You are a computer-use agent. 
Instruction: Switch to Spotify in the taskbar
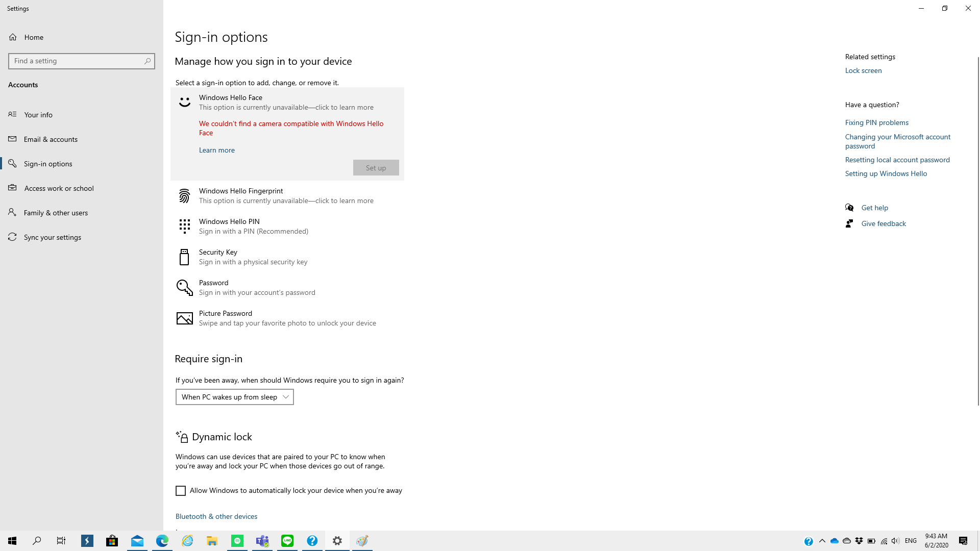(237, 541)
